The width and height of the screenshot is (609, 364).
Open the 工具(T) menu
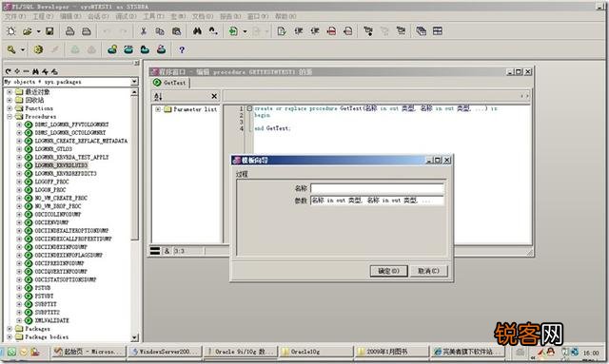153,16
